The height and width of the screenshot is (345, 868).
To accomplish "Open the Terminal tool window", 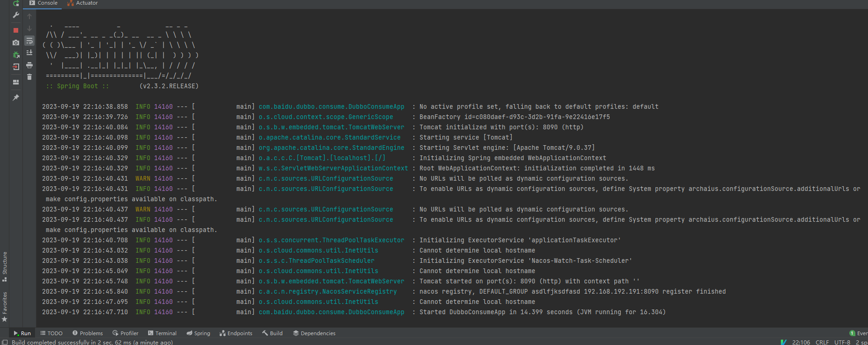I will pos(162,333).
